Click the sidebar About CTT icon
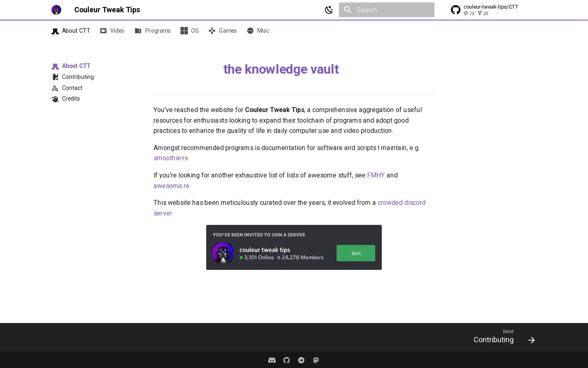This screenshot has height=368, width=588. pyautogui.click(x=55, y=66)
